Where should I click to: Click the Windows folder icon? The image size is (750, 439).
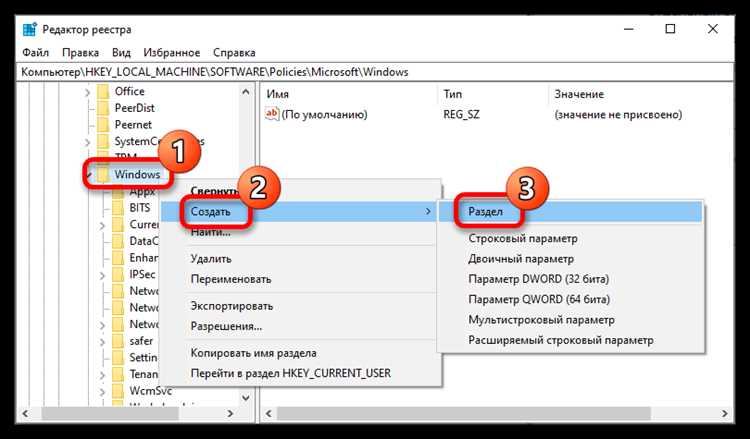pos(102,175)
